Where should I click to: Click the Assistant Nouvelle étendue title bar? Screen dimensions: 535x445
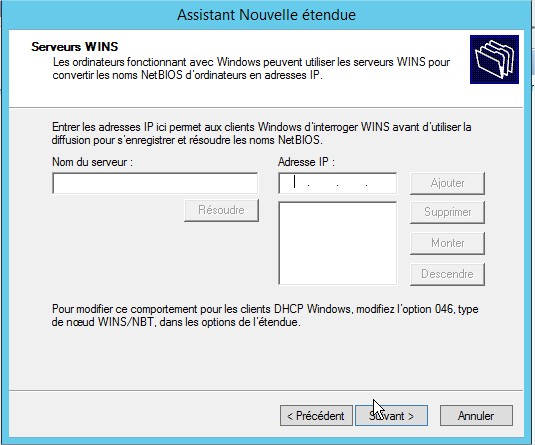click(x=266, y=15)
